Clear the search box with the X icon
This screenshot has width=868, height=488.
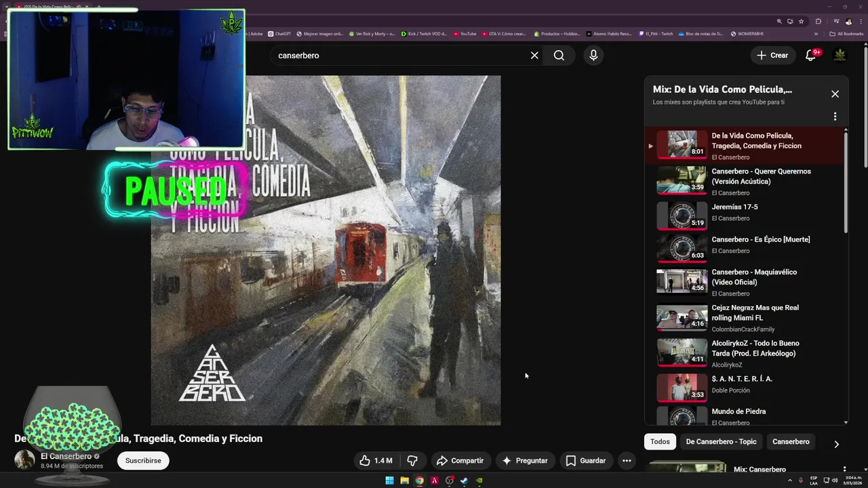coord(534,56)
